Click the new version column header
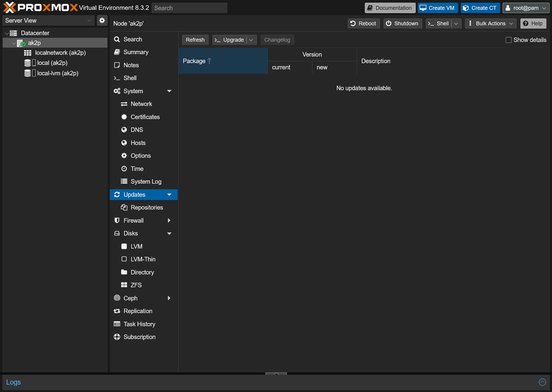 (334, 68)
